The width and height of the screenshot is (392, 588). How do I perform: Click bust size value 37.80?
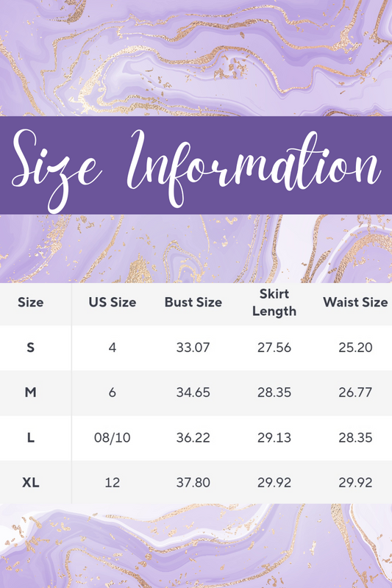pos(193,483)
